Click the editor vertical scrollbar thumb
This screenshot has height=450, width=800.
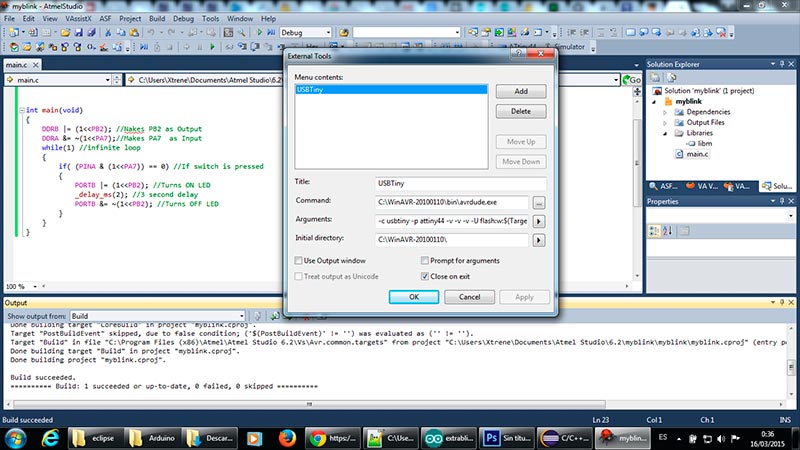637,163
